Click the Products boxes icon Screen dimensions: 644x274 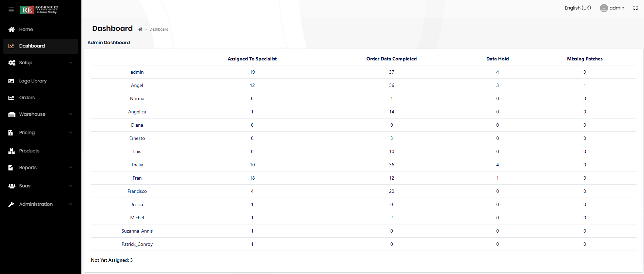12,151
